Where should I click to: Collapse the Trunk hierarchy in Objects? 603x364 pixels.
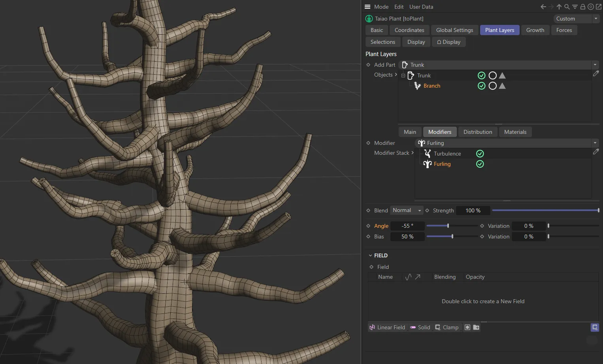pos(403,75)
